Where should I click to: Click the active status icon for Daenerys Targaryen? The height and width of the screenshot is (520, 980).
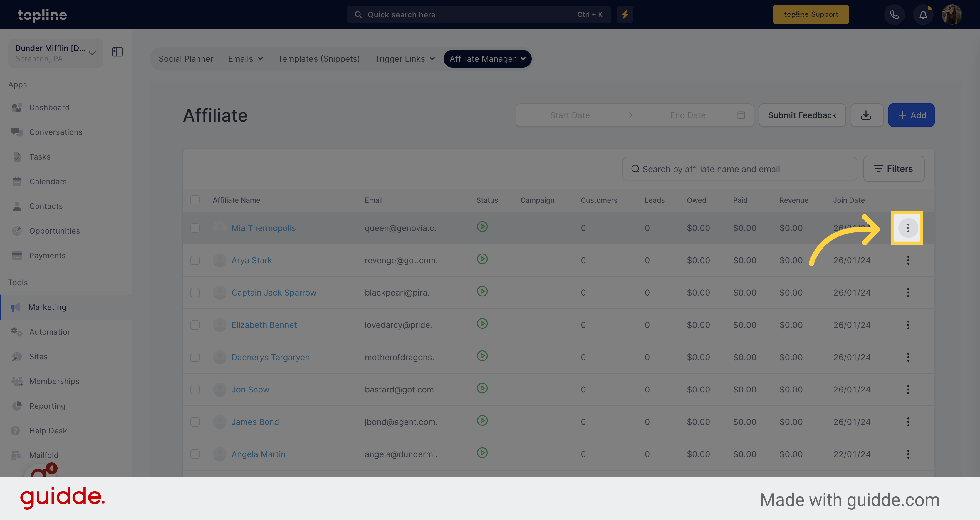[482, 356]
